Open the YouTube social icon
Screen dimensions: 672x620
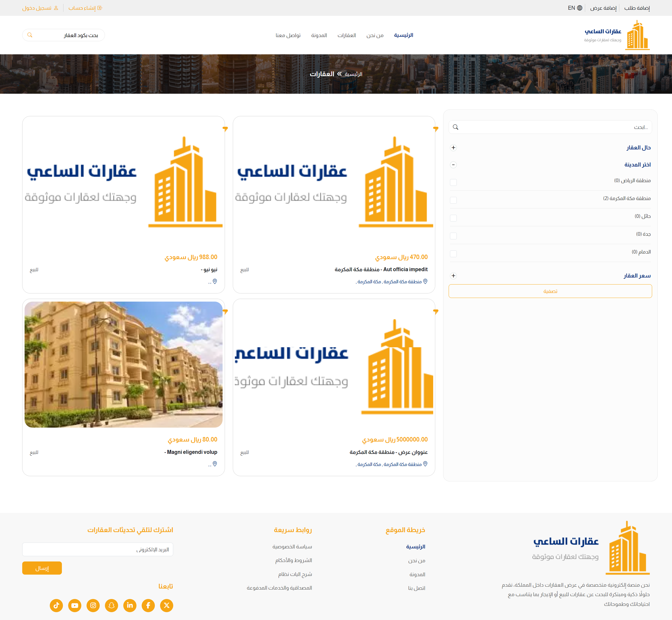tap(75, 605)
